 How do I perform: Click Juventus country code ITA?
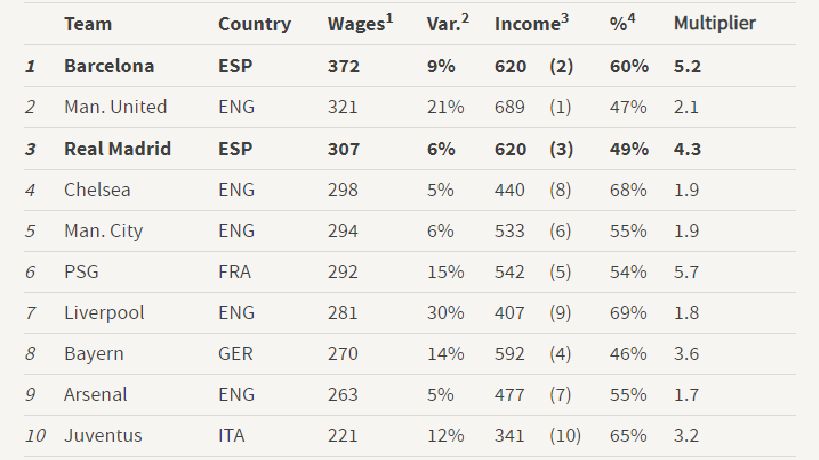(231, 435)
